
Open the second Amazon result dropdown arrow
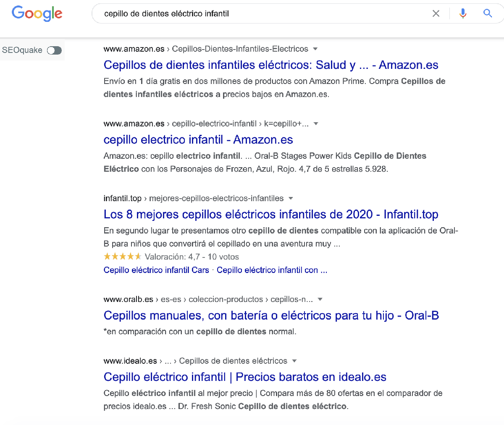(x=316, y=123)
